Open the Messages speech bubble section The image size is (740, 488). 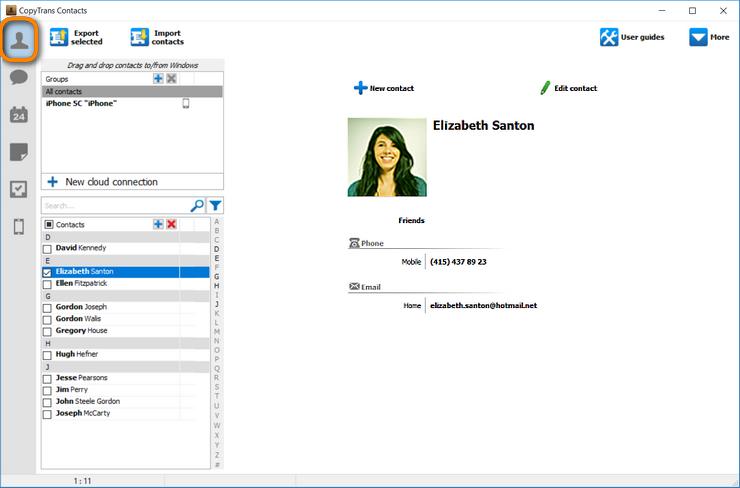point(19,77)
